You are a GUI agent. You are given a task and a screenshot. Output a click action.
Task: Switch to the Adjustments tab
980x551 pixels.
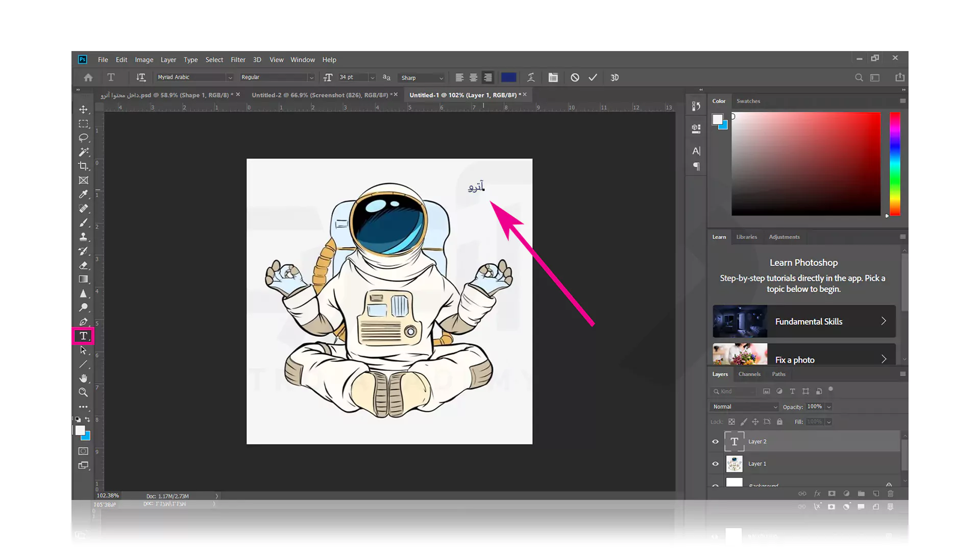click(784, 237)
